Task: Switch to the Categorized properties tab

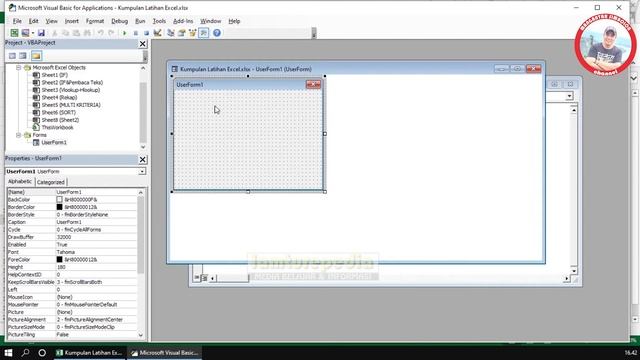Action: pyautogui.click(x=51, y=182)
